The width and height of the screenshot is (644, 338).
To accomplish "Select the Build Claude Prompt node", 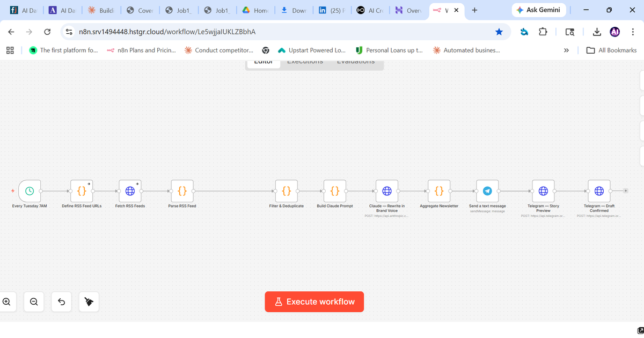I will coord(335,190).
